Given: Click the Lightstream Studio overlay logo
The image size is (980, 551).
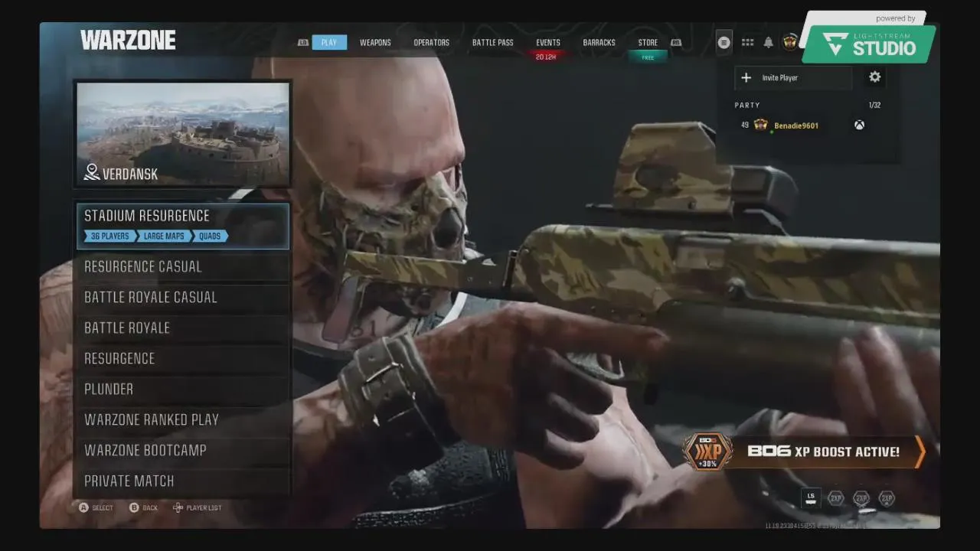Looking at the screenshot, I should (870, 43).
